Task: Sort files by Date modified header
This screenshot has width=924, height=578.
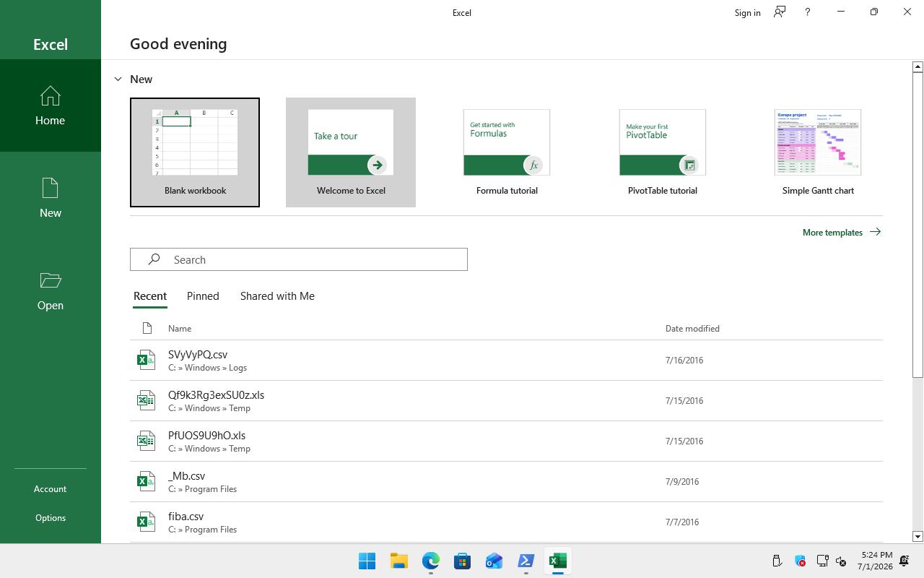Action: (692, 328)
